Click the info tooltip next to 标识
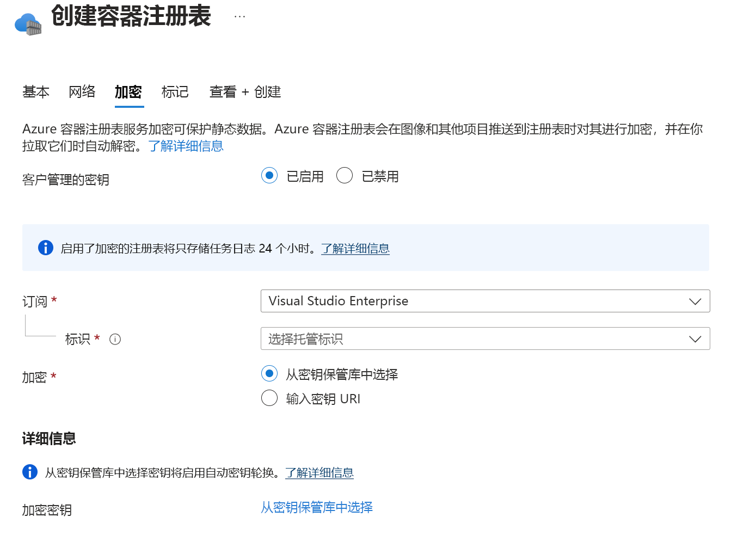 (x=115, y=339)
